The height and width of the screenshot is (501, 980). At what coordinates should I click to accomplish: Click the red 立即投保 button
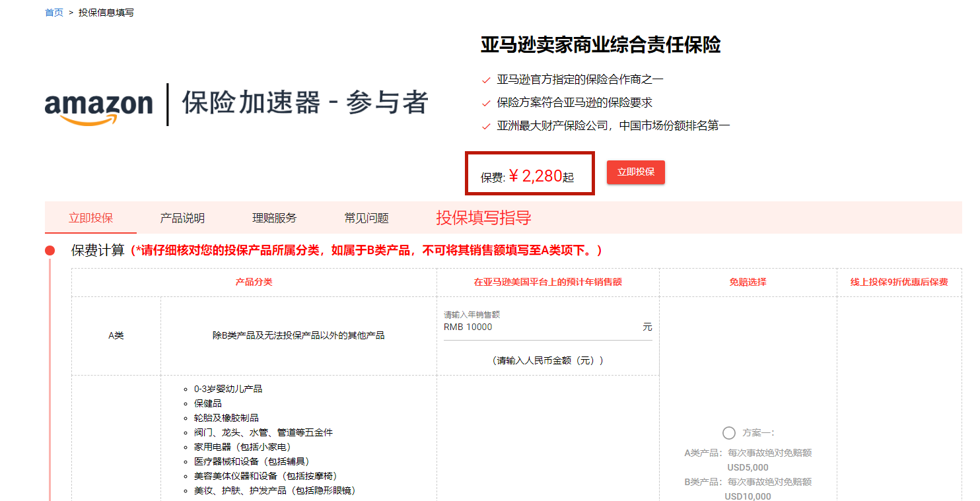[x=635, y=172]
